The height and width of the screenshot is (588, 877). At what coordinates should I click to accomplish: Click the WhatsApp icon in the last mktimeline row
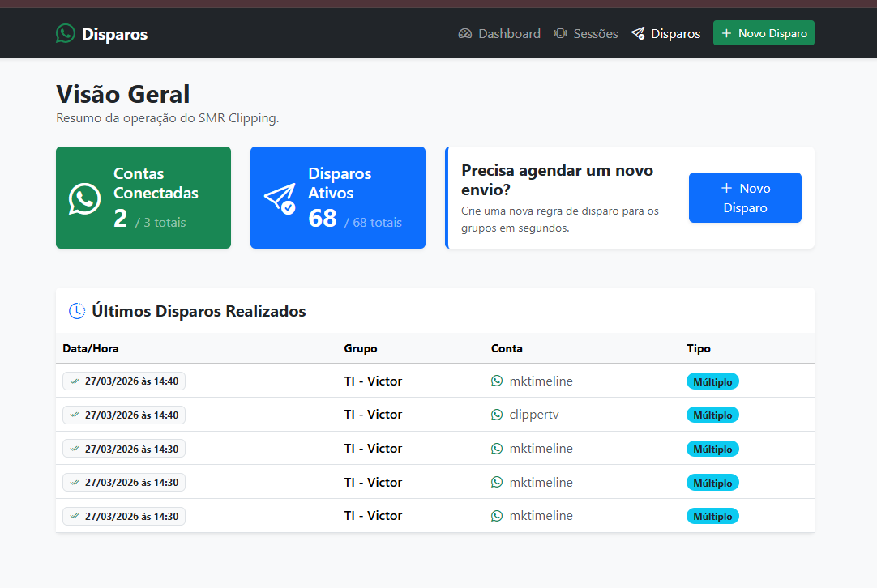(497, 516)
